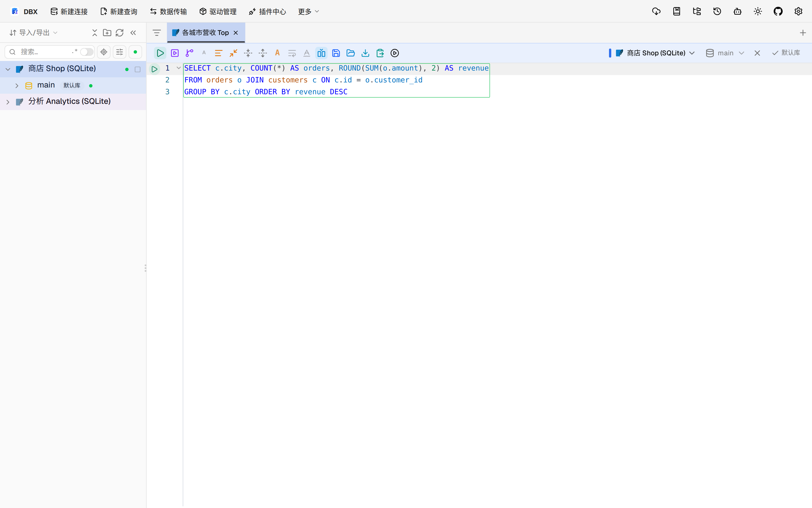812x508 pixels.
Task: Toggle the spell-check underlined A icon
Action: click(x=307, y=53)
